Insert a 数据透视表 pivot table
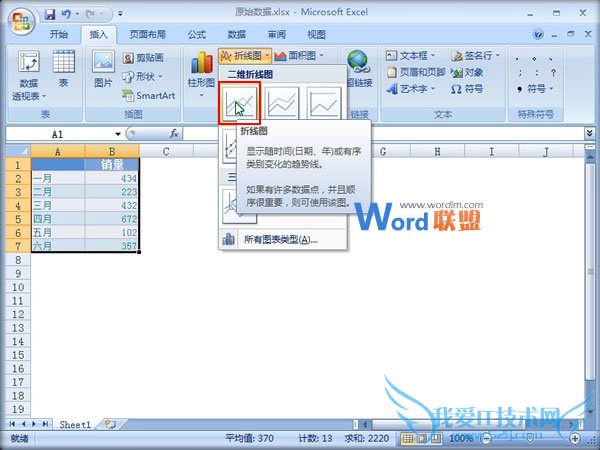The width and height of the screenshot is (600, 450). pos(29,76)
